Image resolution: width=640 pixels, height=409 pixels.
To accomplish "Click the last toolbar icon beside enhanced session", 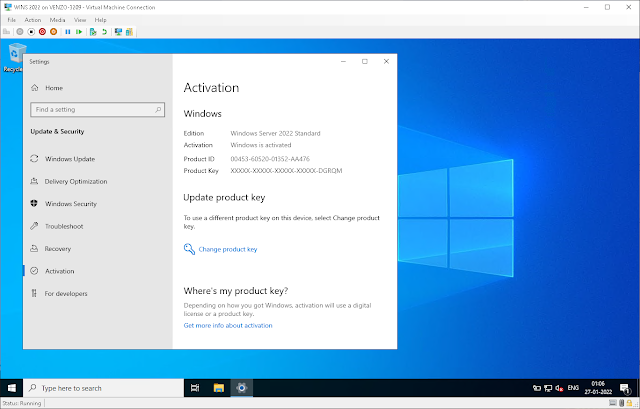I will click(x=129, y=32).
